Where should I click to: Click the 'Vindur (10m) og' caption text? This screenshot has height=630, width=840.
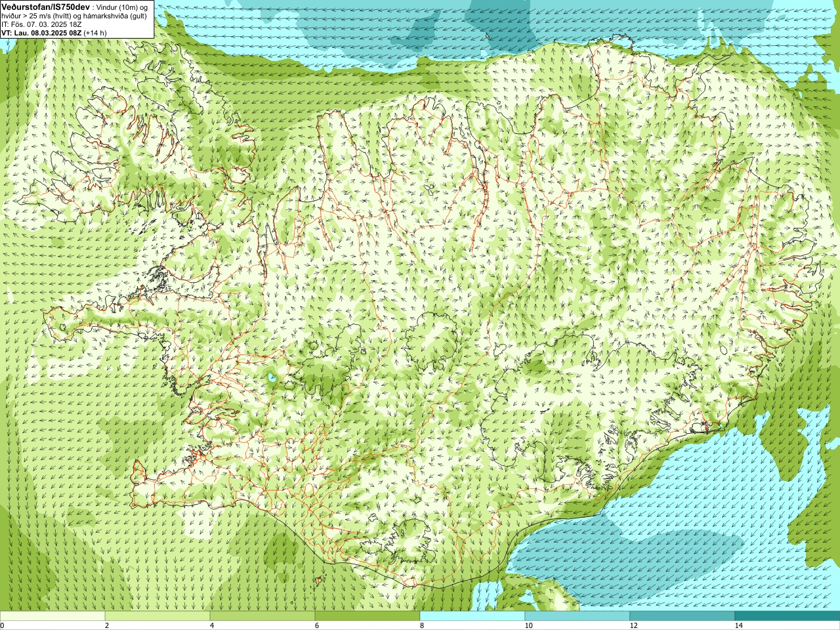pyautogui.click(x=122, y=7)
